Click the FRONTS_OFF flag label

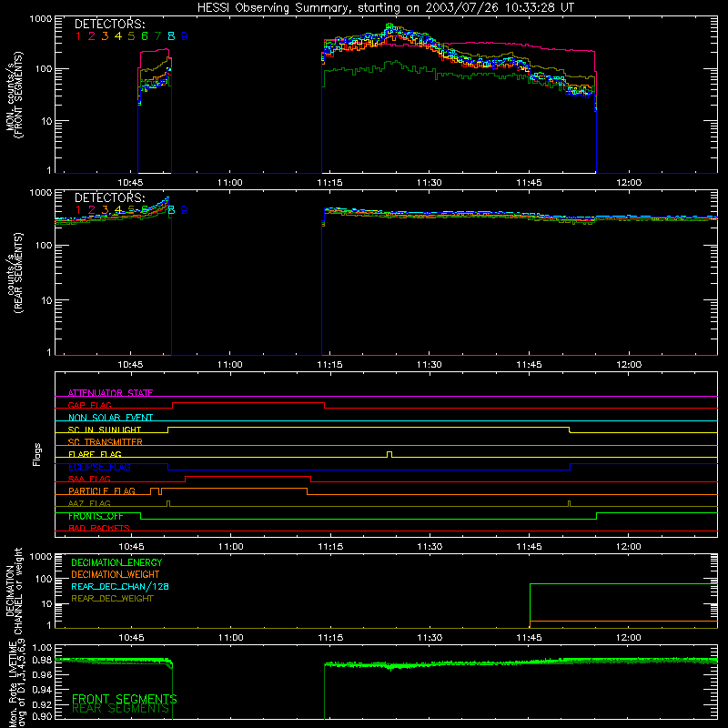point(96,516)
